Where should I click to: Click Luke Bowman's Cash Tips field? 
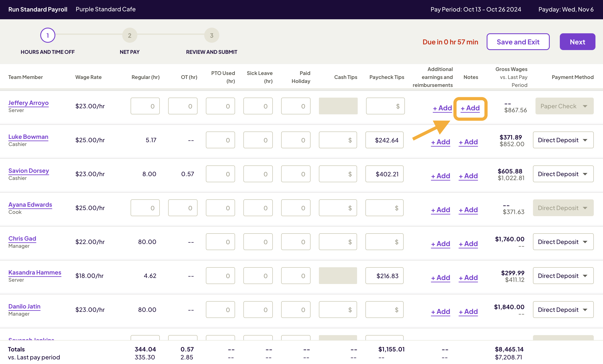click(338, 140)
